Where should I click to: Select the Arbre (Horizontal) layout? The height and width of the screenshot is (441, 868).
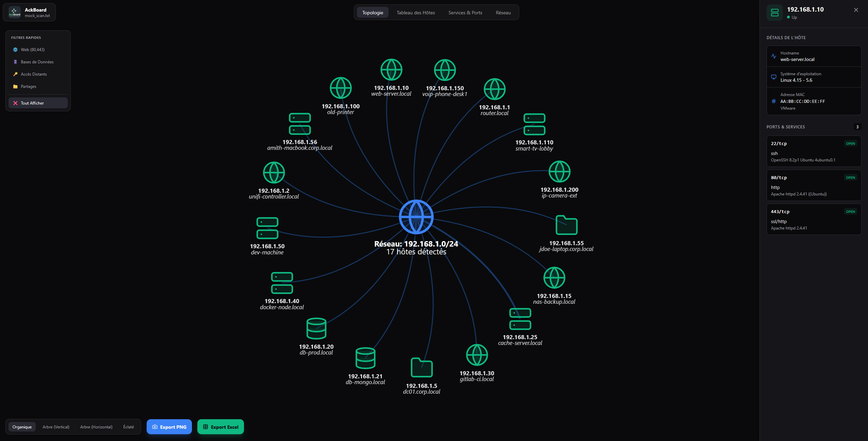click(96, 427)
